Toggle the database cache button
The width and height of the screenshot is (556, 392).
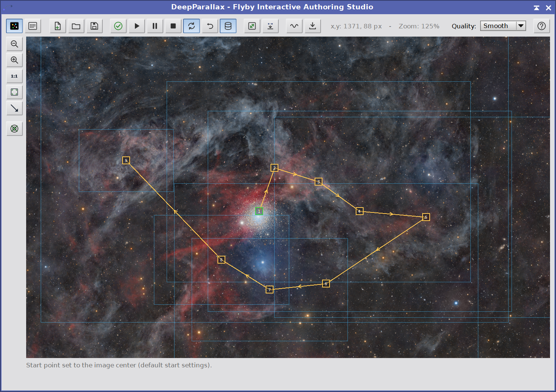228,26
